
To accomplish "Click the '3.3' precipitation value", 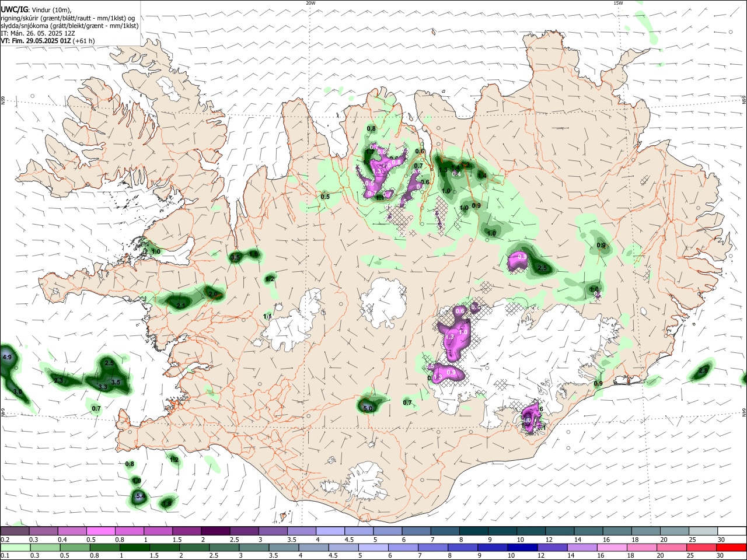I will (x=102, y=387).
